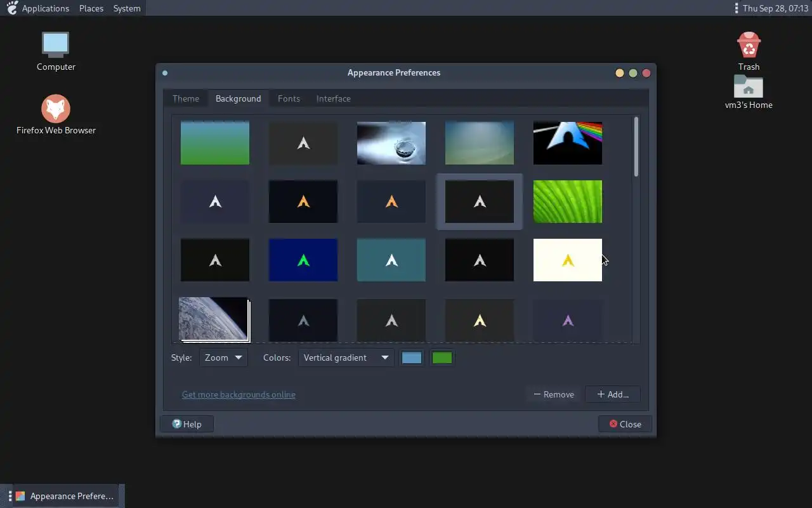Switch to the Background tab
Viewport: 812px width, 508px height.
238,98
